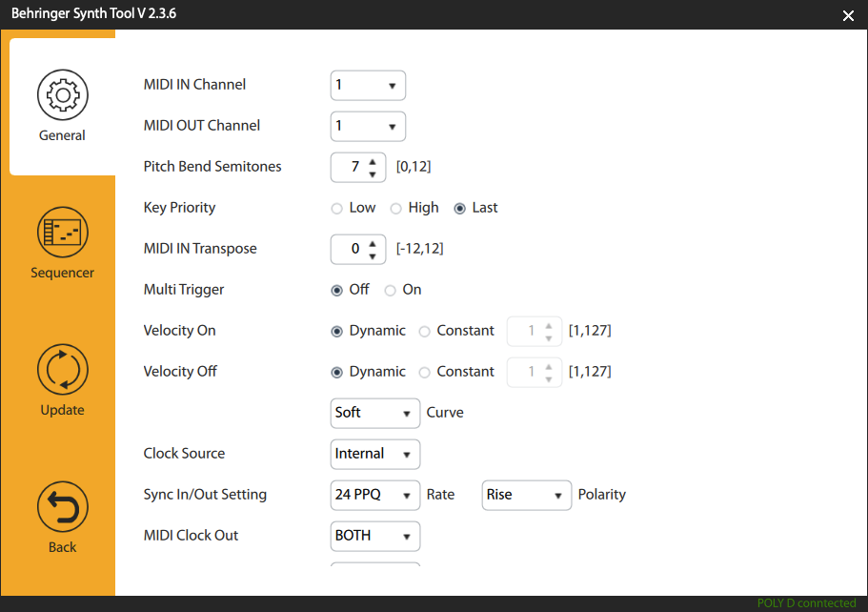Click the 'Clock Source' label
Viewport: 868px width, 612px height.
point(184,453)
